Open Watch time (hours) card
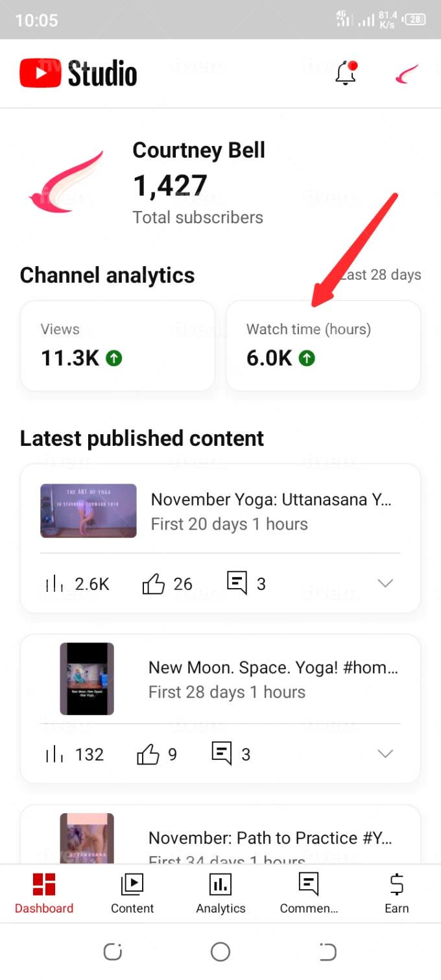441x980 pixels. coord(323,345)
